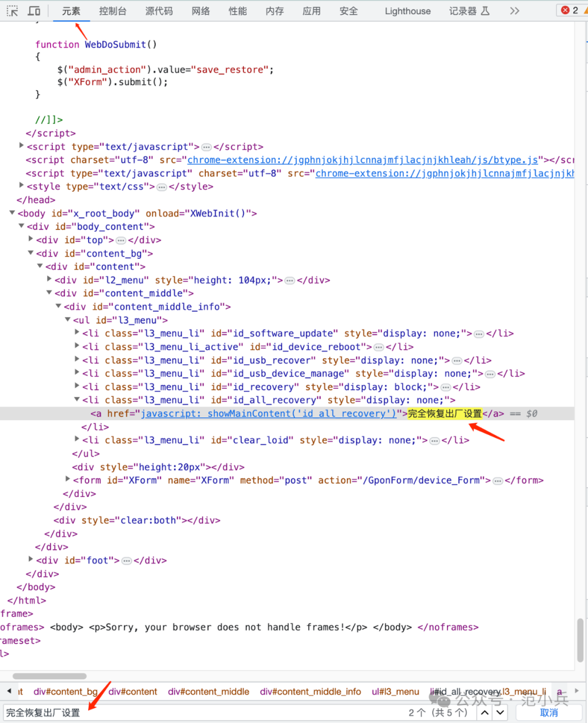Expand the div id="foot" node
This screenshot has width=588, height=723.
[31, 560]
